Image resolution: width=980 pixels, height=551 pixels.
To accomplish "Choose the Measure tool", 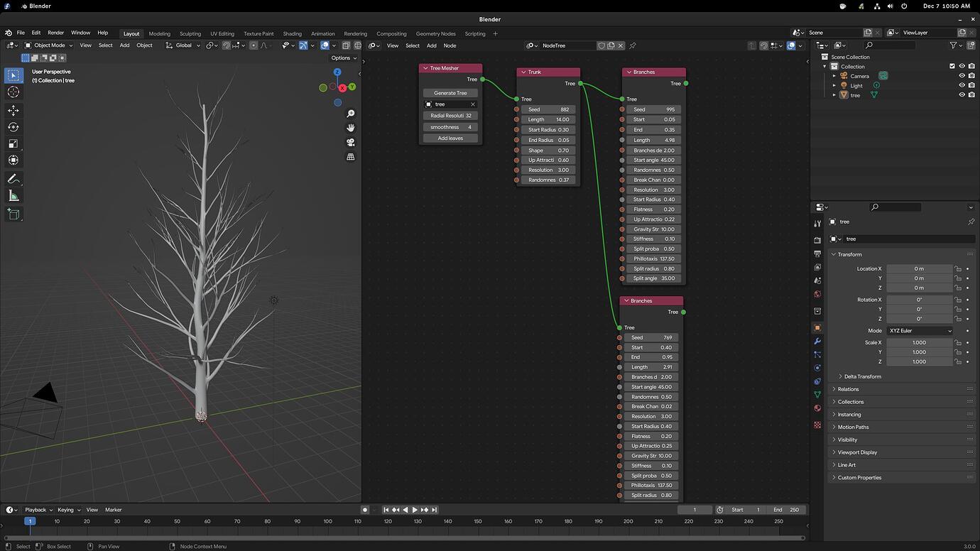I will click(13, 196).
